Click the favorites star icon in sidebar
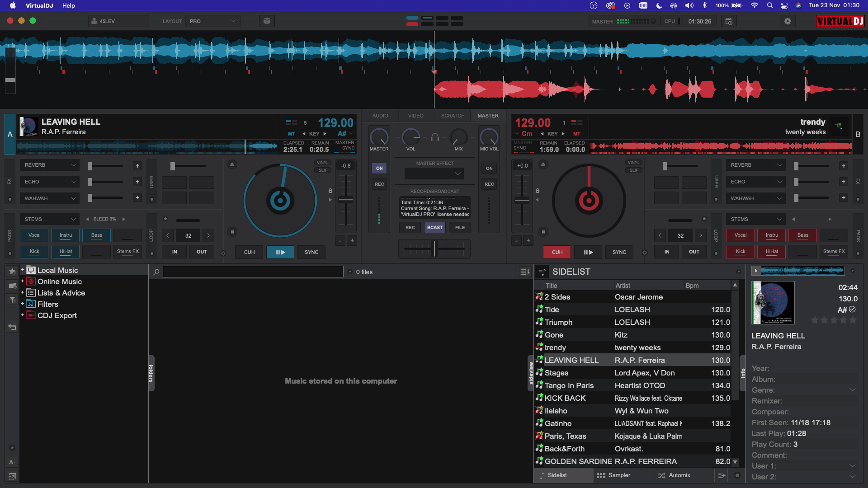This screenshot has width=868, height=488. coord(12,271)
